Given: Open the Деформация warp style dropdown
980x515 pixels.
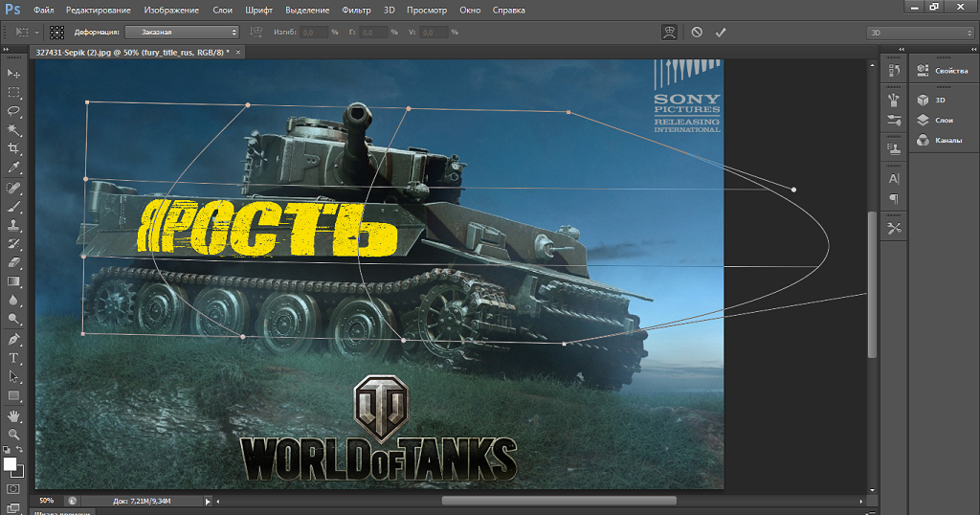Looking at the screenshot, I should pos(182,32).
